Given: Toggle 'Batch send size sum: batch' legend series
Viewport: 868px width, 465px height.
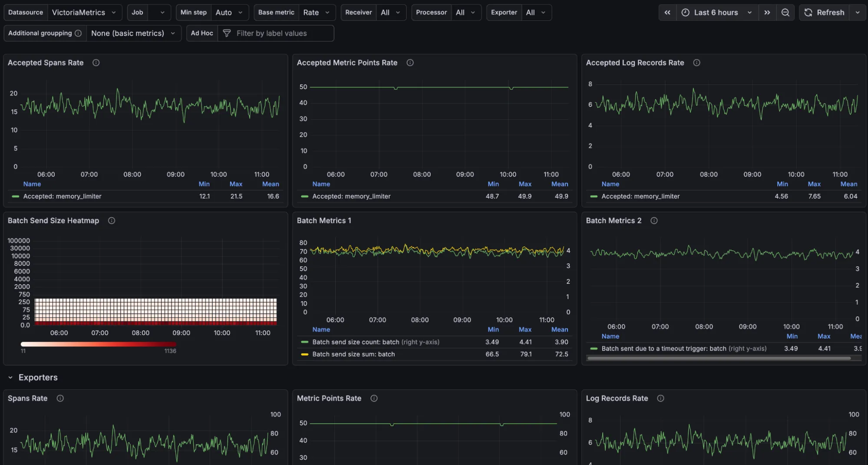Looking at the screenshot, I should (x=353, y=354).
